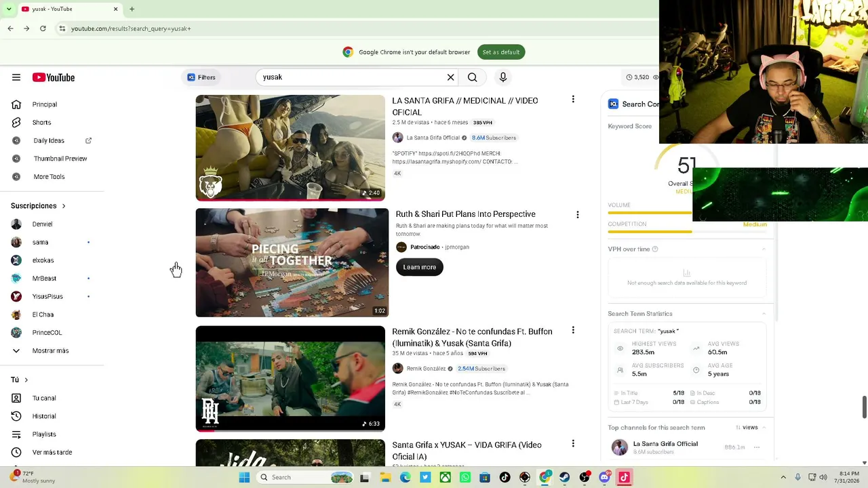Open Discord from the taskbar

point(604,477)
